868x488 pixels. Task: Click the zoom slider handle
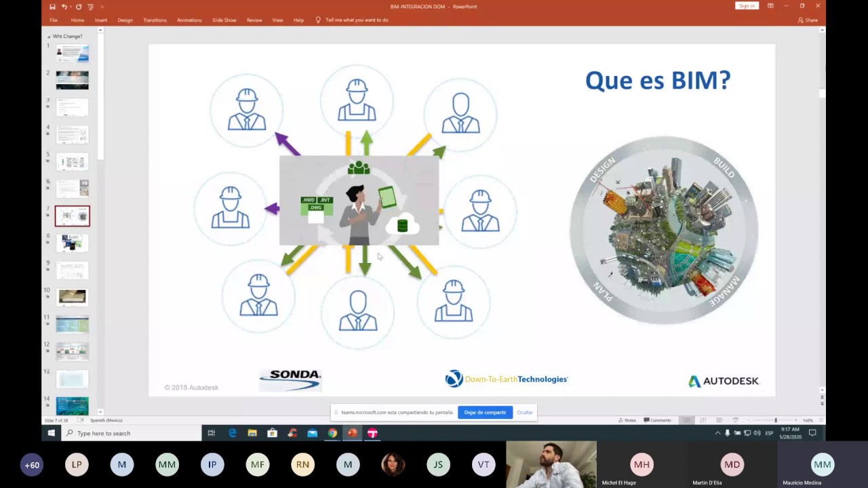click(776, 420)
